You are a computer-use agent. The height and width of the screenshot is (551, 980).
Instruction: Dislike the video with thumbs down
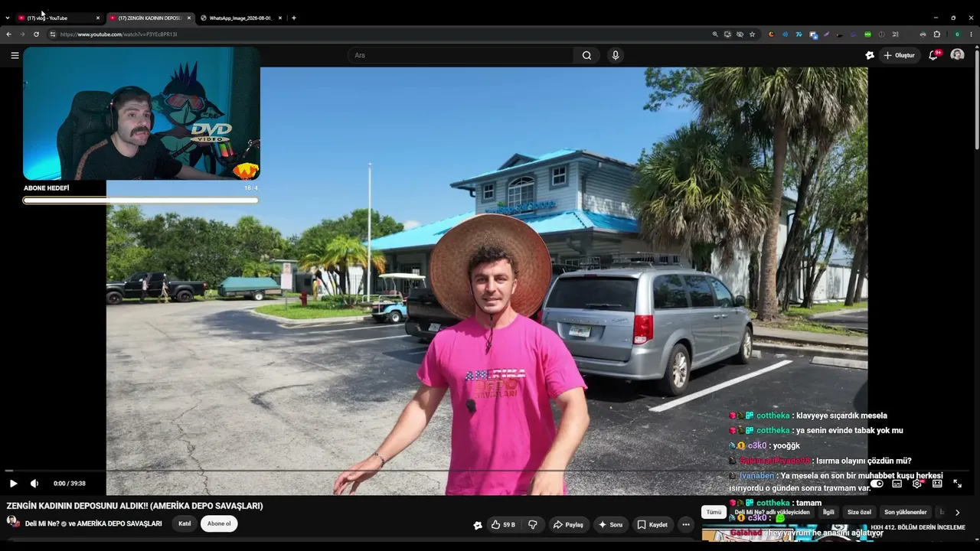coord(533,525)
